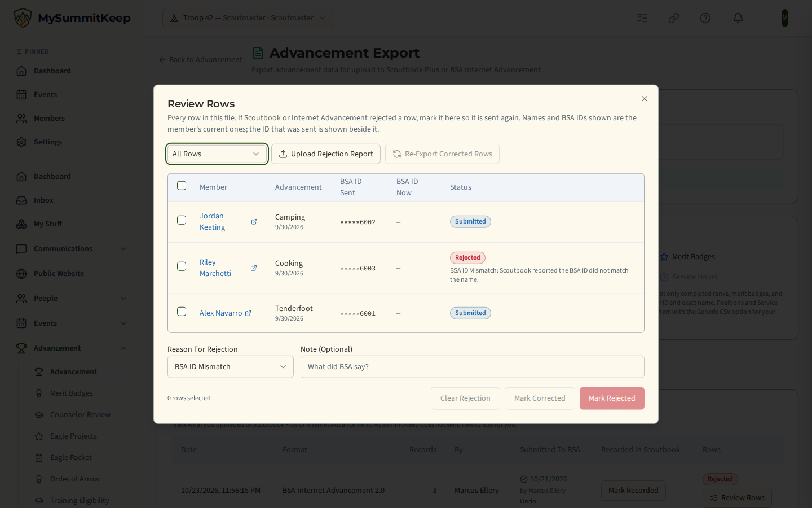Click Review Rows button in background table
Viewport: 812px width, 508px height.
pos(737,498)
